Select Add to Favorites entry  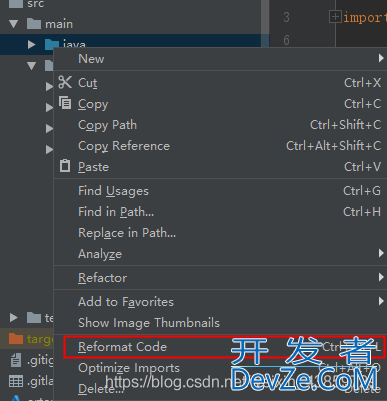click(220, 302)
